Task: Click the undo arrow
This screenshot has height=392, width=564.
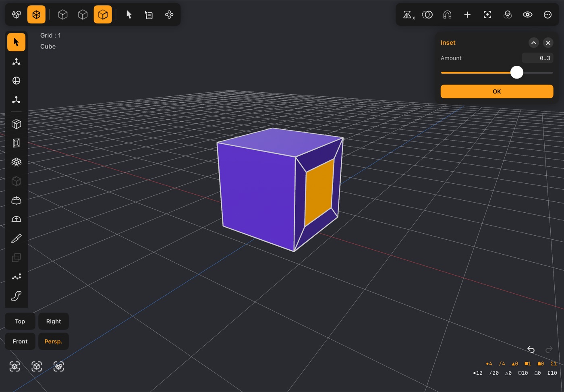Action: click(x=531, y=349)
